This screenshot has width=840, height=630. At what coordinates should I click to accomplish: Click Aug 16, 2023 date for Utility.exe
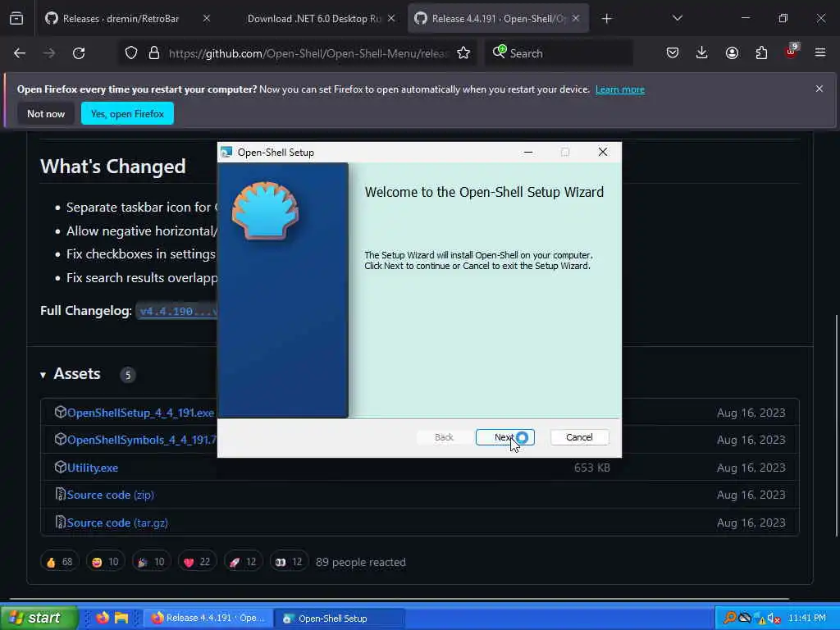click(x=751, y=468)
